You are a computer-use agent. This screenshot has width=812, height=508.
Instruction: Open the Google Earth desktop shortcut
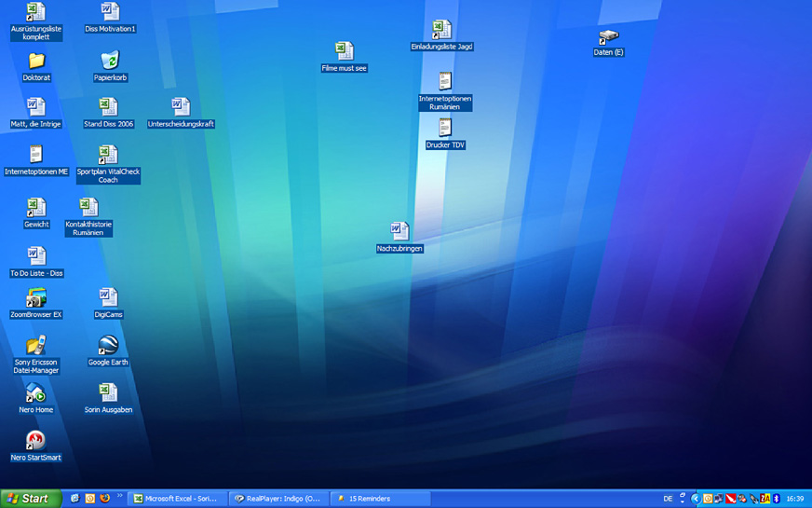coord(108,346)
